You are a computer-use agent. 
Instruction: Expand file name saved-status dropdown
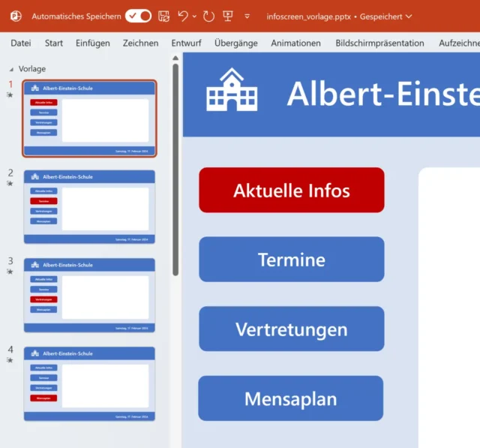pyautogui.click(x=409, y=17)
